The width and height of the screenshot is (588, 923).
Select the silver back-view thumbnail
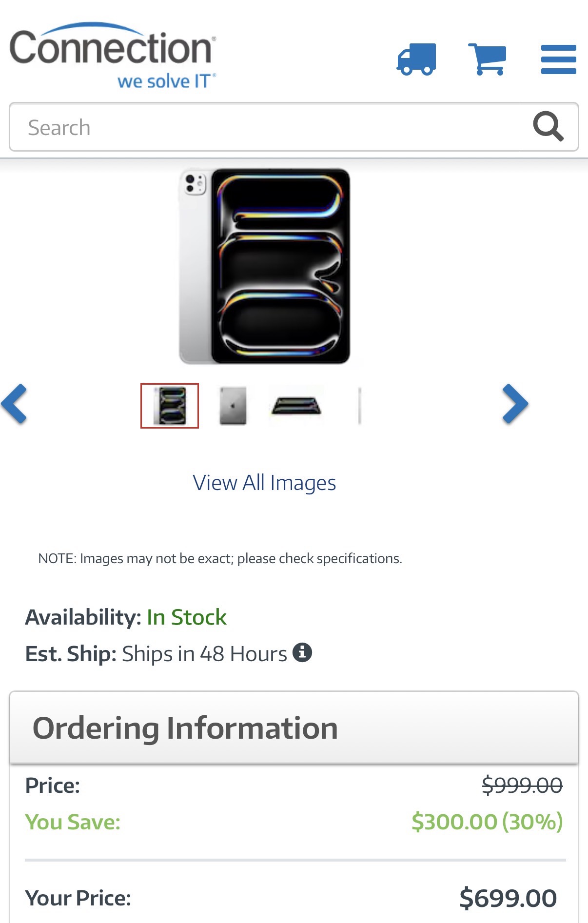[233, 406]
